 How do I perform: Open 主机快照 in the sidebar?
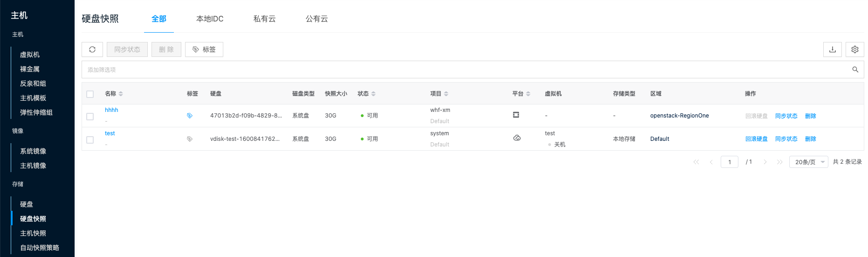pyautogui.click(x=33, y=233)
